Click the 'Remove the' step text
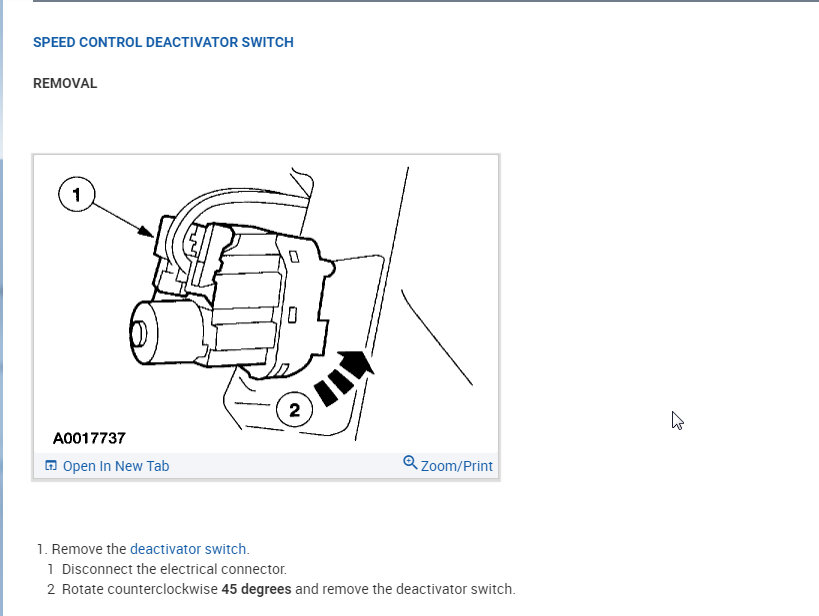Screen dimensions: 819x616 [x=89, y=549]
